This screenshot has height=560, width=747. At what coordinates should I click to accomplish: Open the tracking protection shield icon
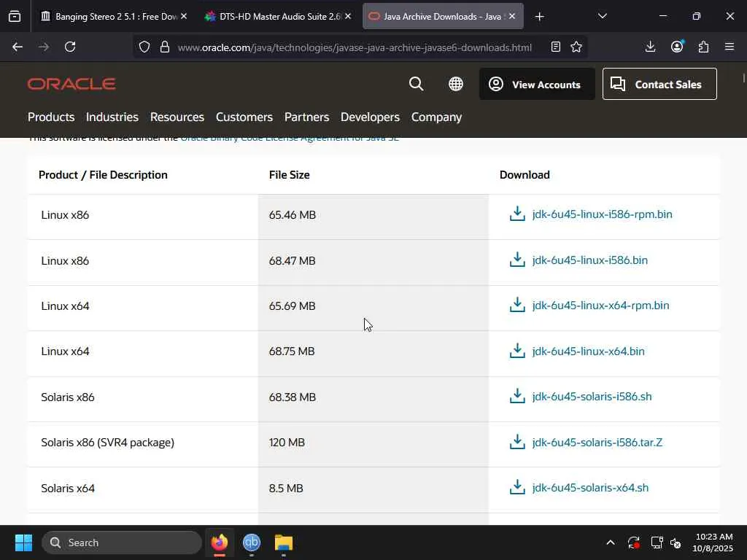tap(144, 47)
